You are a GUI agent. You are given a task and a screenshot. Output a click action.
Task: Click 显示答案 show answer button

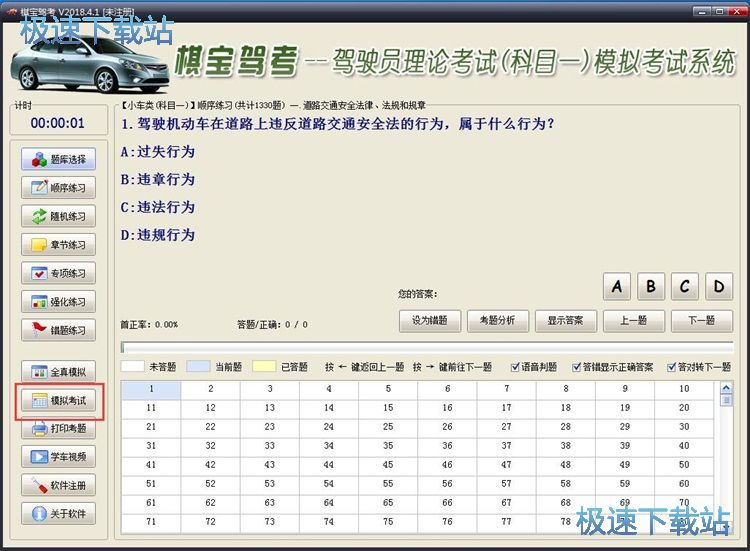(x=565, y=321)
